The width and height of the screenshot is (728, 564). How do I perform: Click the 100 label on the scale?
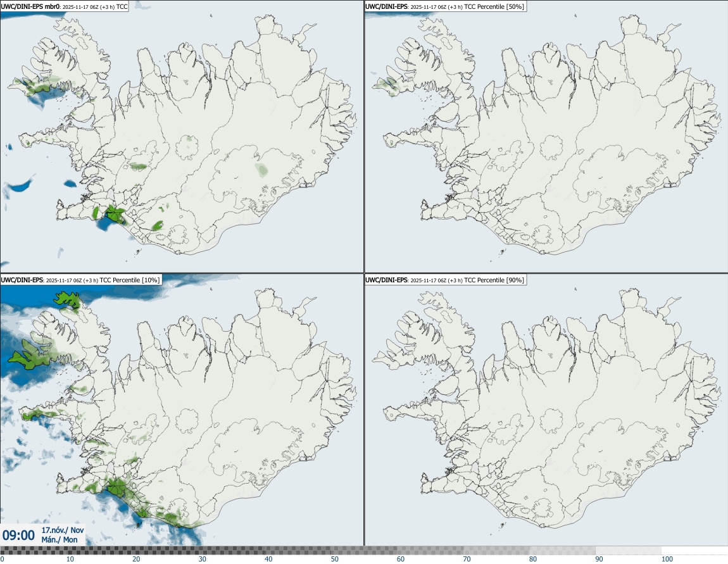[x=667, y=559]
